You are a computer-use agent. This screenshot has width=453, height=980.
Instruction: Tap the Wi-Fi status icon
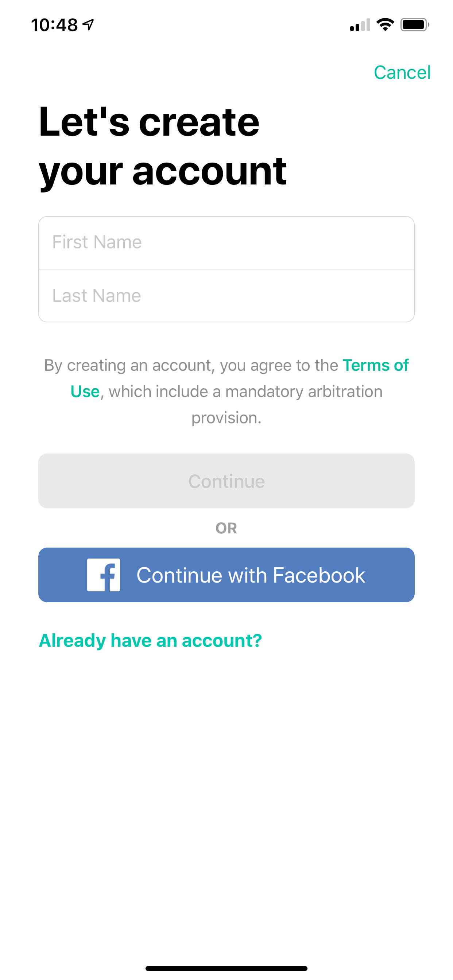(385, 25)
